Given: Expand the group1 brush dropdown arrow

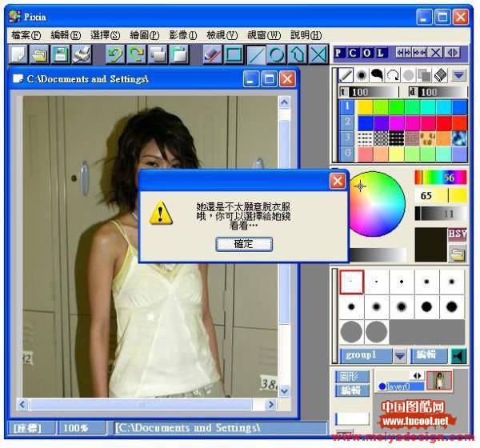Looking at the screenshot, I should [400, 356].
